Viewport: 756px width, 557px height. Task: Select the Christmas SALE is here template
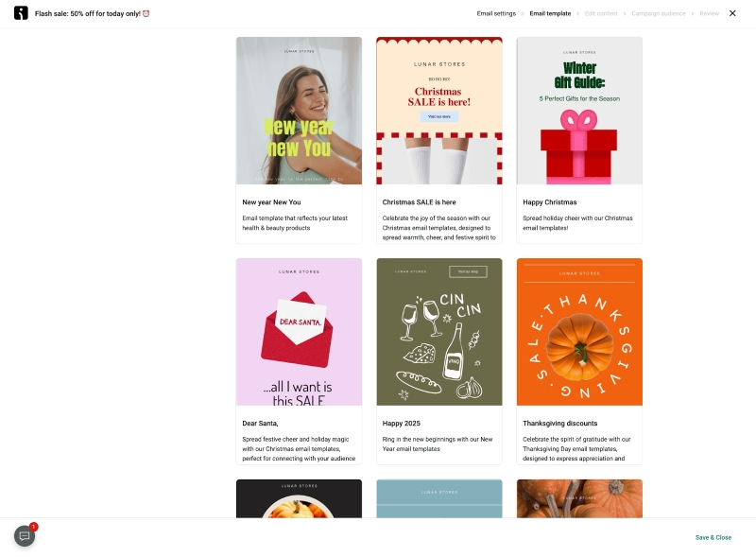point(438,111)
